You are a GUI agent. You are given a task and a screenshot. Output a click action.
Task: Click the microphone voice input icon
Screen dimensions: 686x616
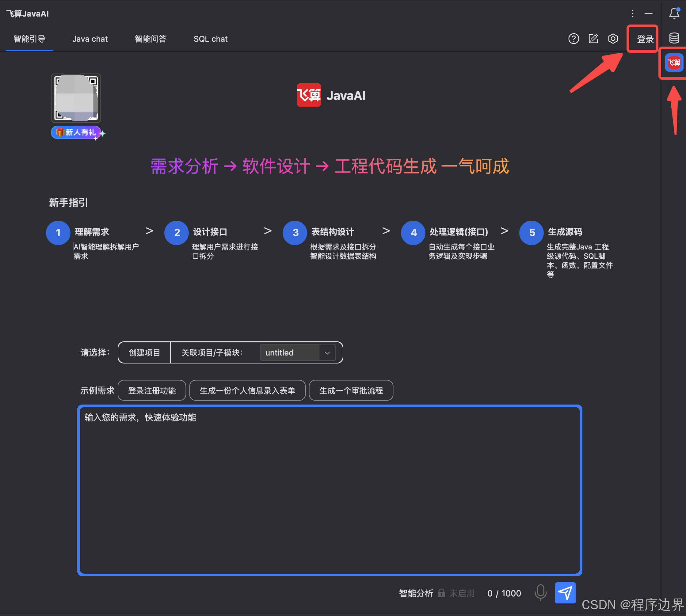point(540,593)
